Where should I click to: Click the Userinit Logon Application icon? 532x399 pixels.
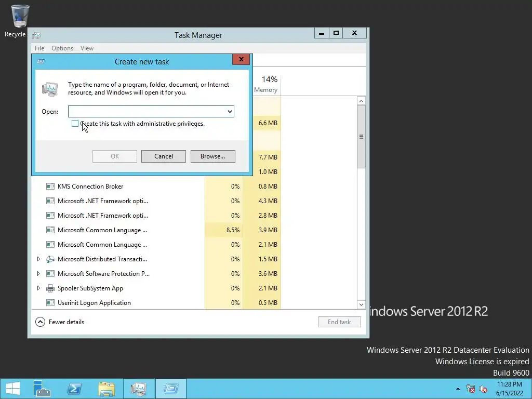[50, 303]
